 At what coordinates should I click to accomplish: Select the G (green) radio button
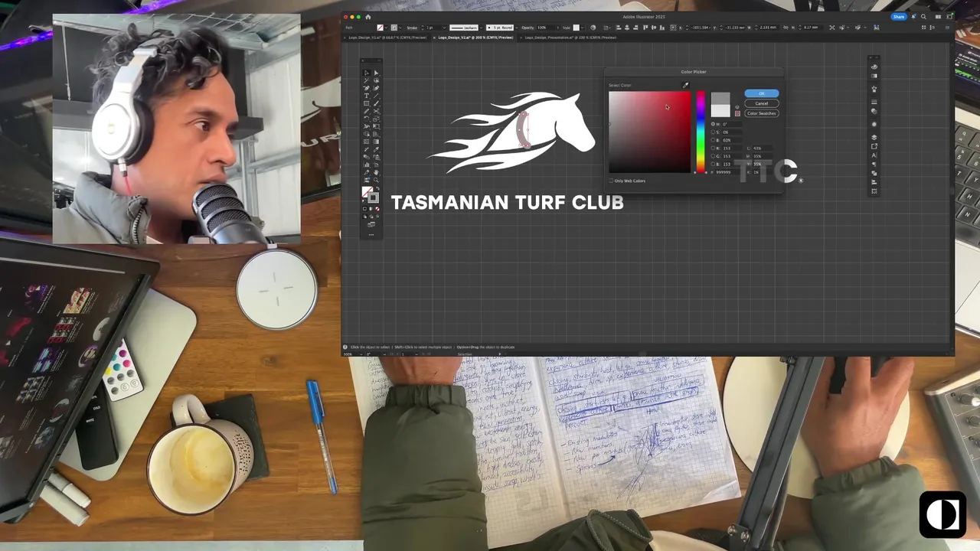713,156
